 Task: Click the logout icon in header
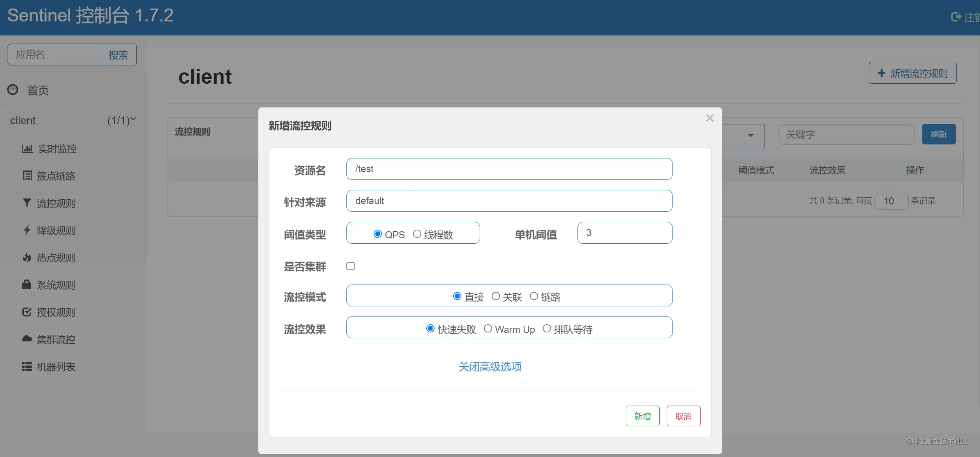956,17
